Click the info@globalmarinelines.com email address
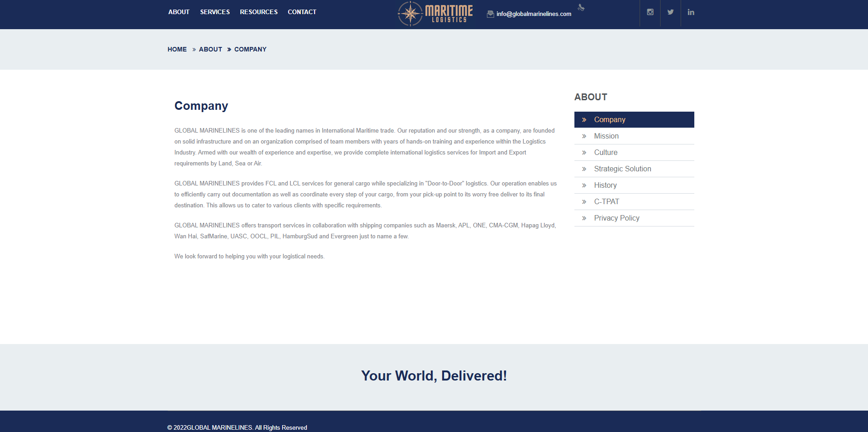The height and width of the screenshot is (432, 868). pos(533,14)
